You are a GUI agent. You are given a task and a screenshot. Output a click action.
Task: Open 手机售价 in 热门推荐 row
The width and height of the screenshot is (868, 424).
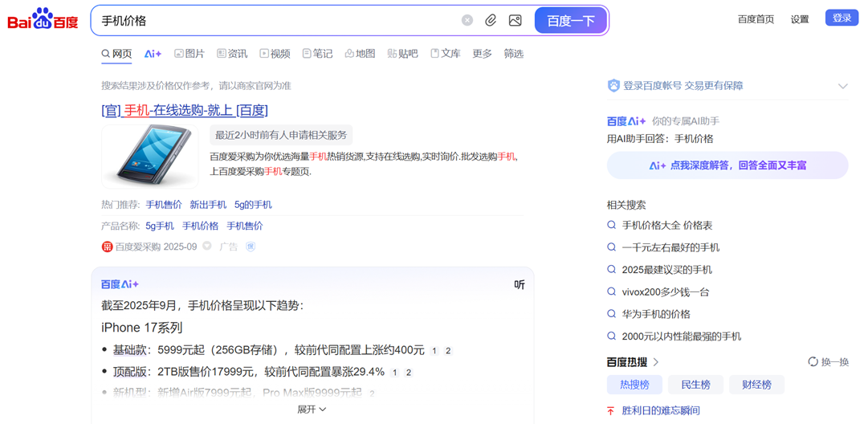(x=164, y=205)
